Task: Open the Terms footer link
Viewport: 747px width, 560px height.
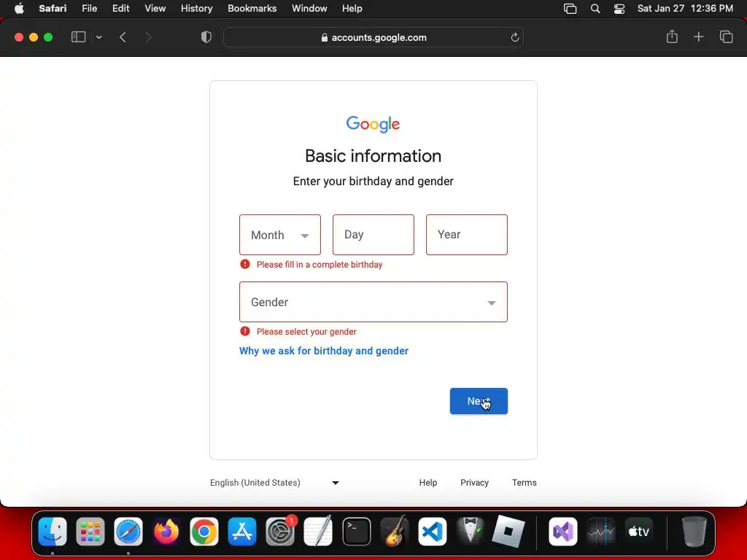Action: point(524,483)
